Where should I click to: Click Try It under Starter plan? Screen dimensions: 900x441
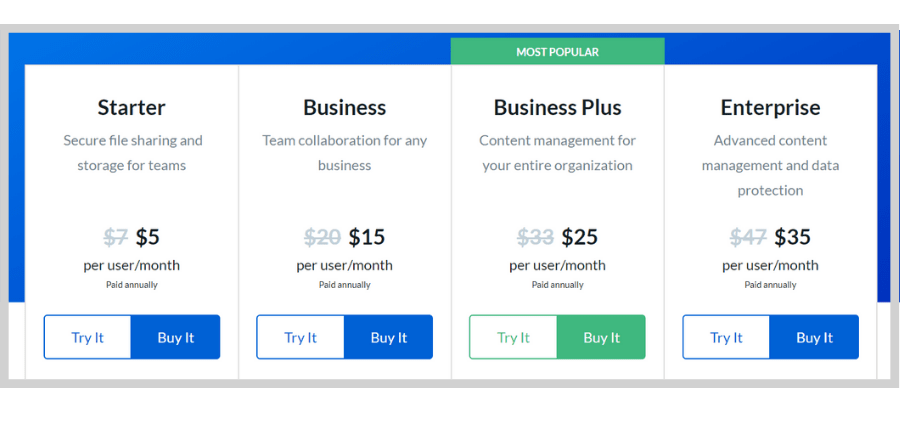point(87,337)
